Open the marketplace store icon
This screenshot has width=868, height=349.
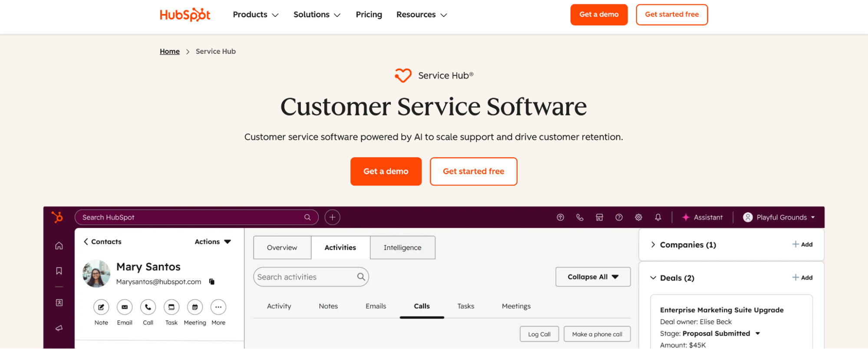point(599,217)
